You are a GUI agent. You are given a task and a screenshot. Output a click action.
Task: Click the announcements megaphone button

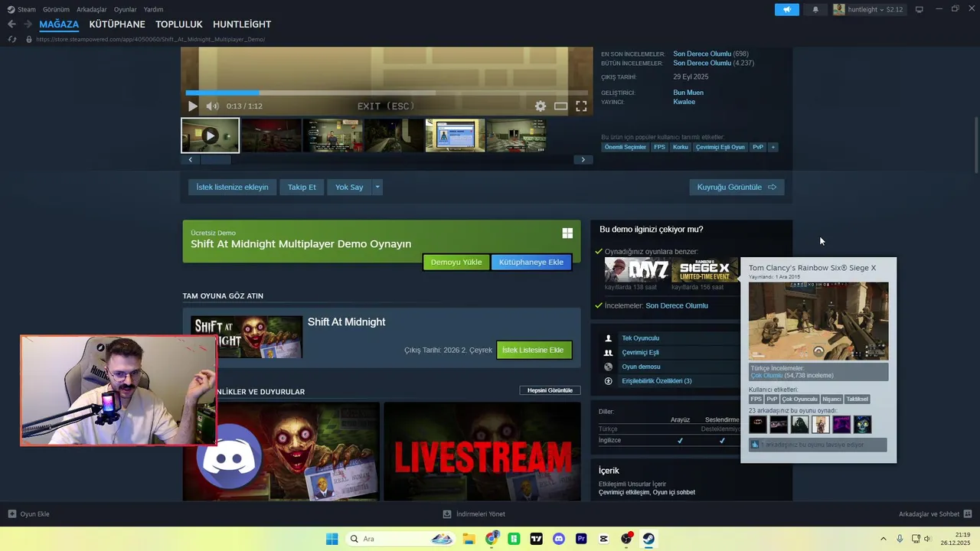[x=786, y=9]
